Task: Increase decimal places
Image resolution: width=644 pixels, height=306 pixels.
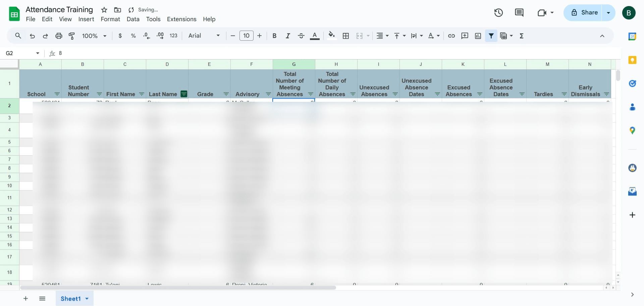Action: [160, 36]
